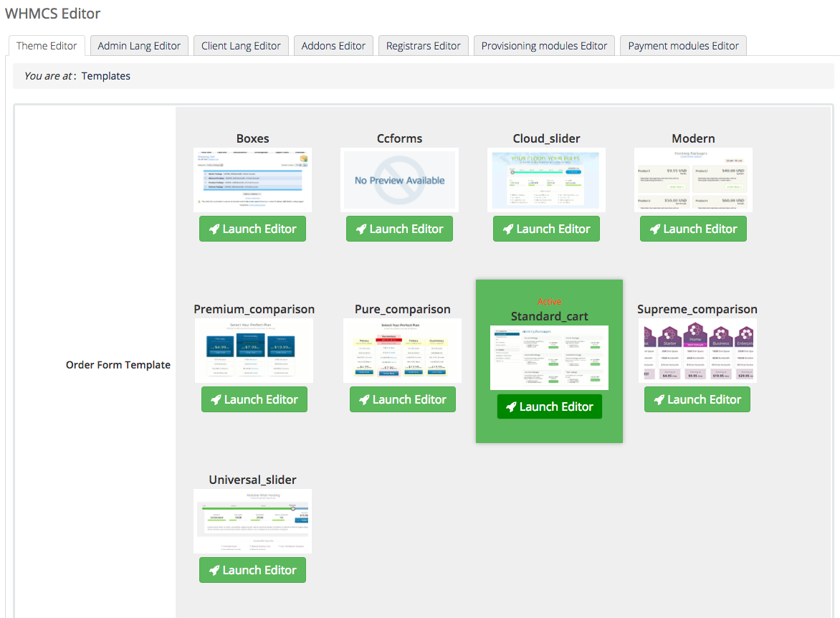Open the Admin Lang Editor tab
The image size is (840, 618).
tap(139, 46)
